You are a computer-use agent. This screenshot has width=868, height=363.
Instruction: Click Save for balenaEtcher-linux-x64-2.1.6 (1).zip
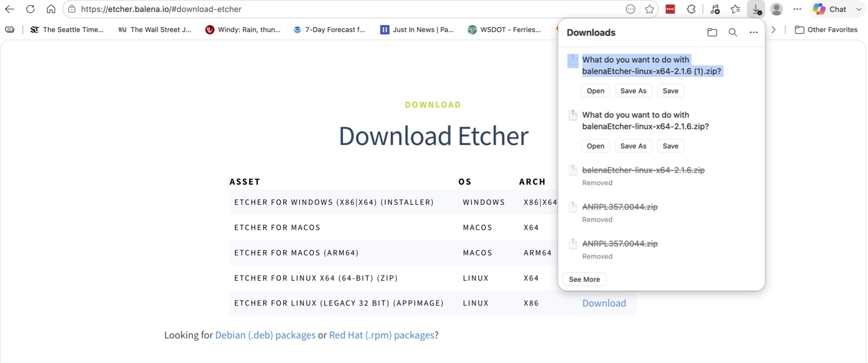671,91
